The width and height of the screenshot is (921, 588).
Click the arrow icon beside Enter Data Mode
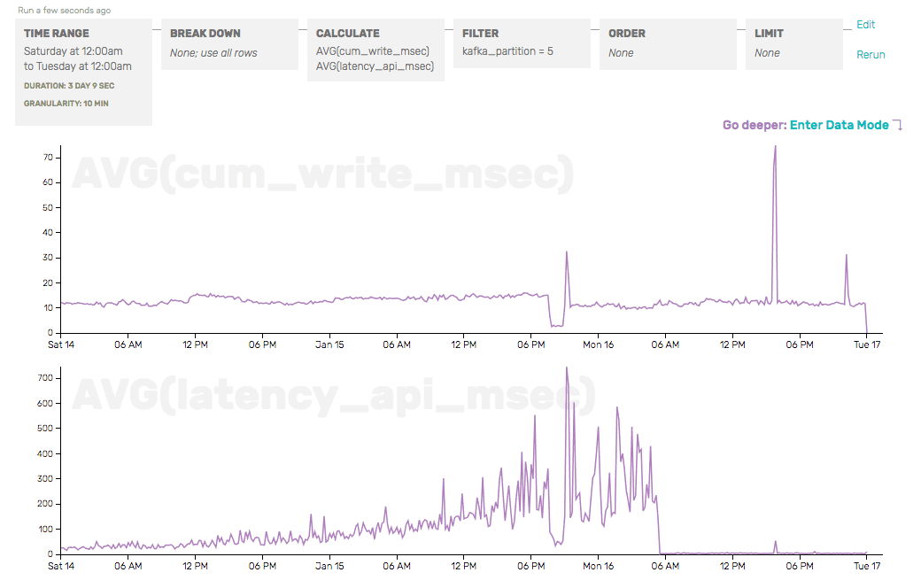click(898, 126)
